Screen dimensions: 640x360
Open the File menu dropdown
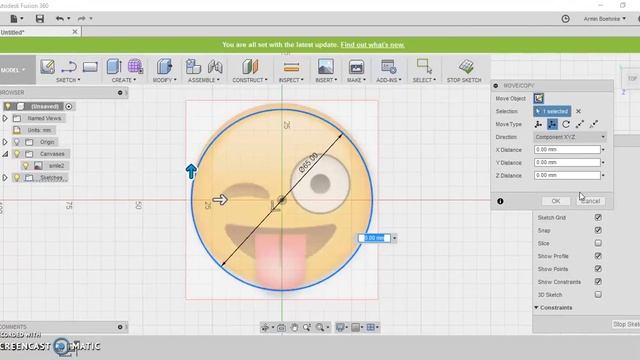16,18
